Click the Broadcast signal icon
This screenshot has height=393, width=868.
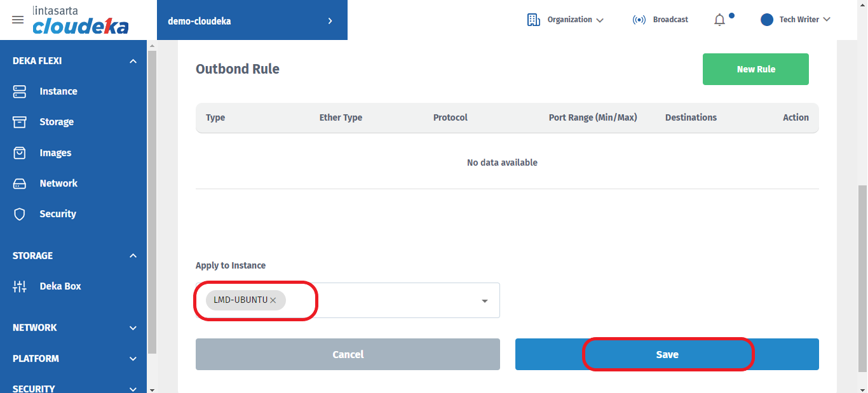(639, 20)
